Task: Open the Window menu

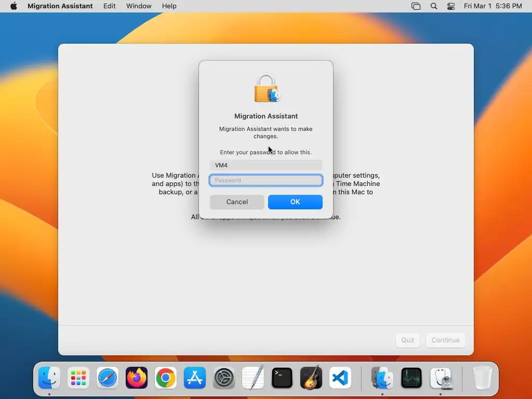Action: [139, 6]
